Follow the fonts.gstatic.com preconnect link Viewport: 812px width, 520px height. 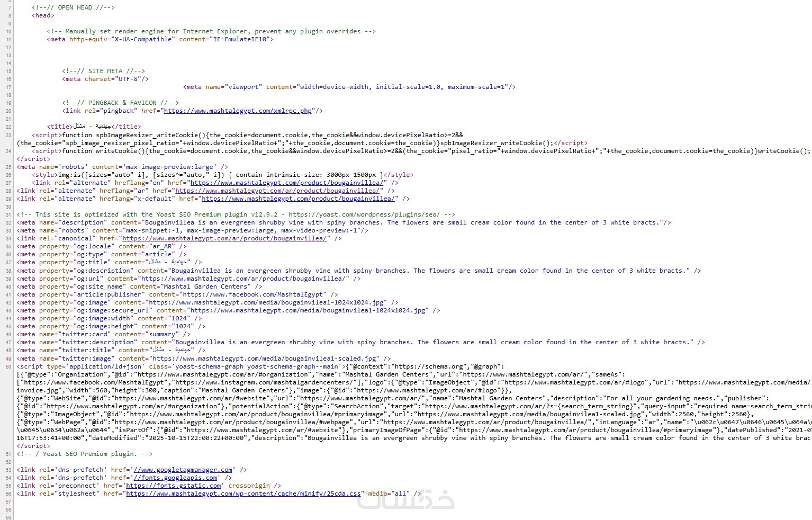tap(174, 486)
